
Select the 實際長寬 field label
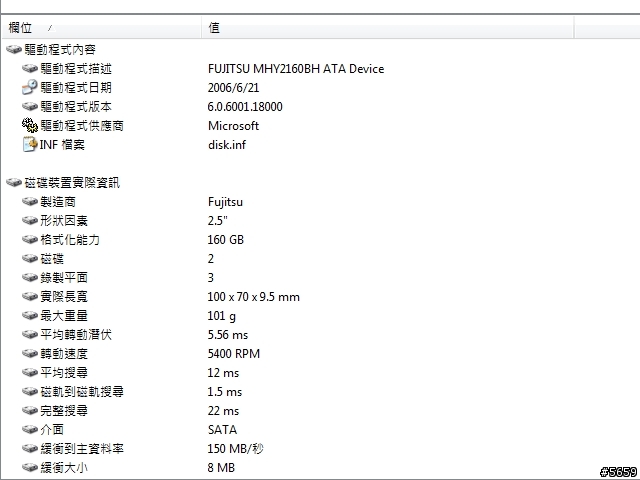(x=64, y=297)
